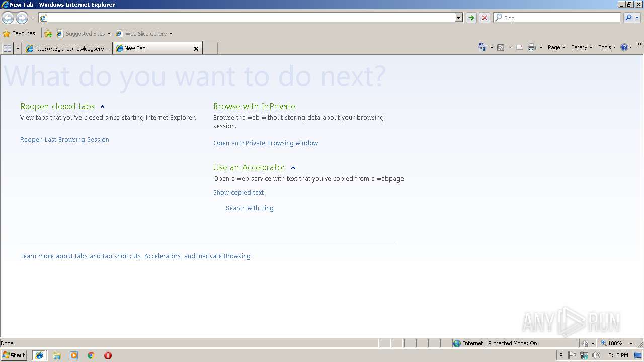This screenshot has height=362, width=644.
Task: Click the Back navigation button
Action: point(8,18)
